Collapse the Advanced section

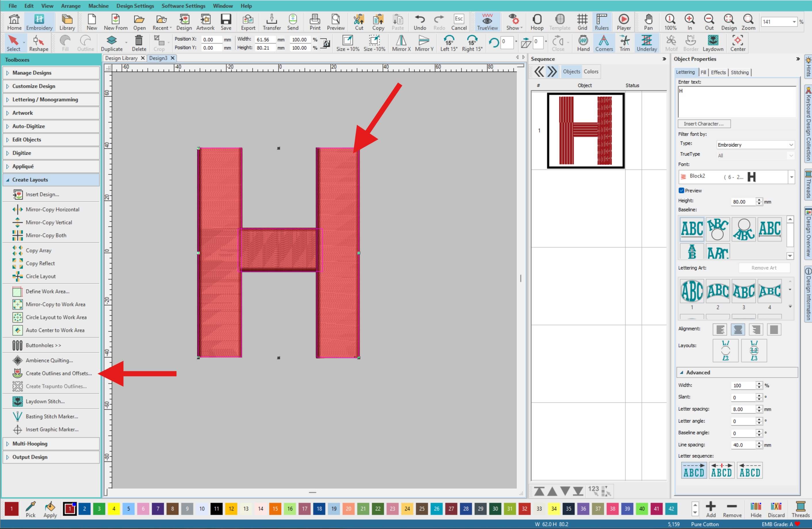point(737,372)
